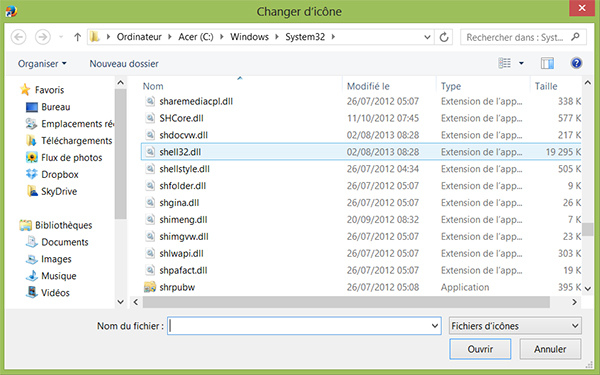Expand the arrow after System32 breadcrumb

333,37
